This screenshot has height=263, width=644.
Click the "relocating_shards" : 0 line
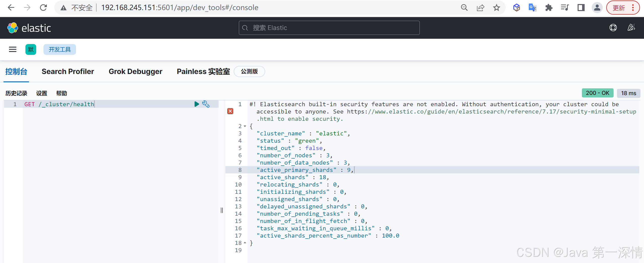pyautogui.click(x=298, y=184)
